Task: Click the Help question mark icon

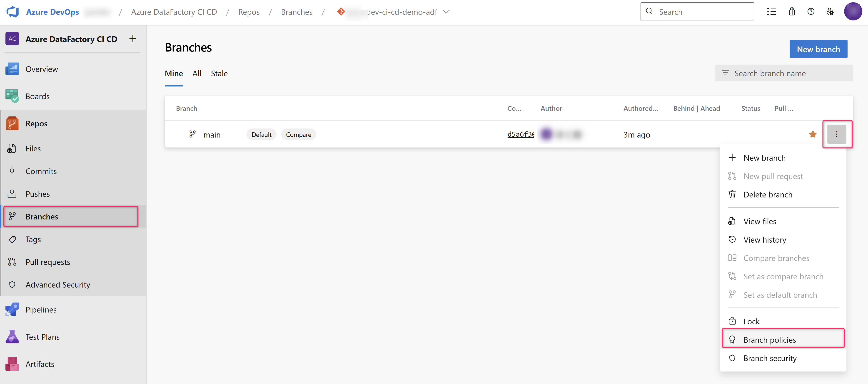Action: (811, 12)
